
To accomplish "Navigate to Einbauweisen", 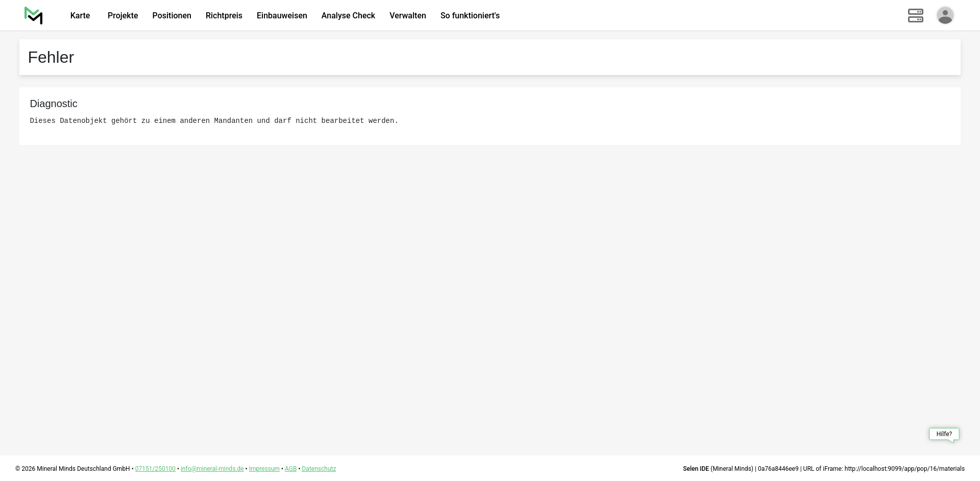I will tap(282, 16).
